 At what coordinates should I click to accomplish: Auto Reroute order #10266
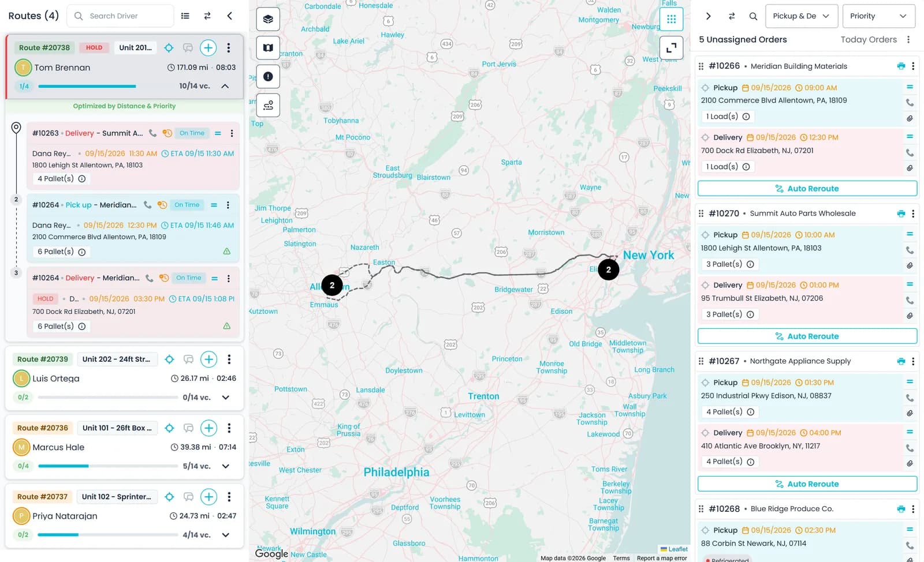click(x=807, y=189)
